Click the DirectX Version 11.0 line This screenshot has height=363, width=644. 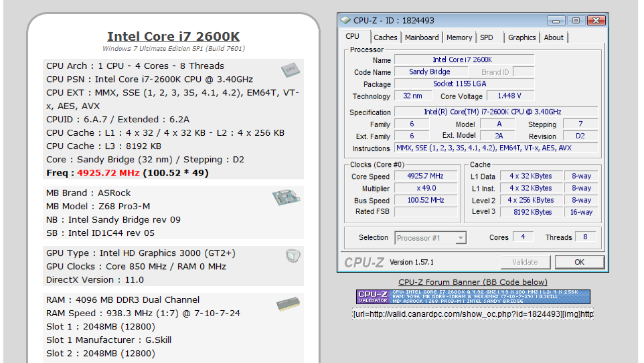click(95, 280)
